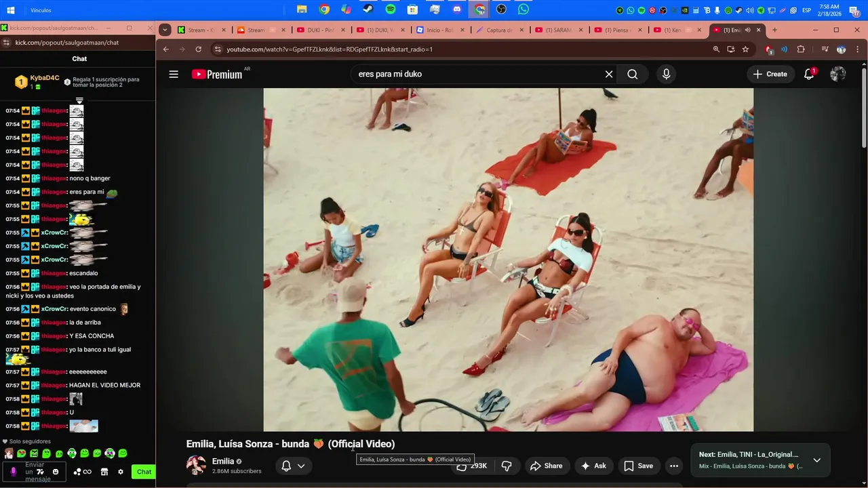This screenshot has width=868, height=488.
Task: Open Chrome media controls icon
Action: 825,49
